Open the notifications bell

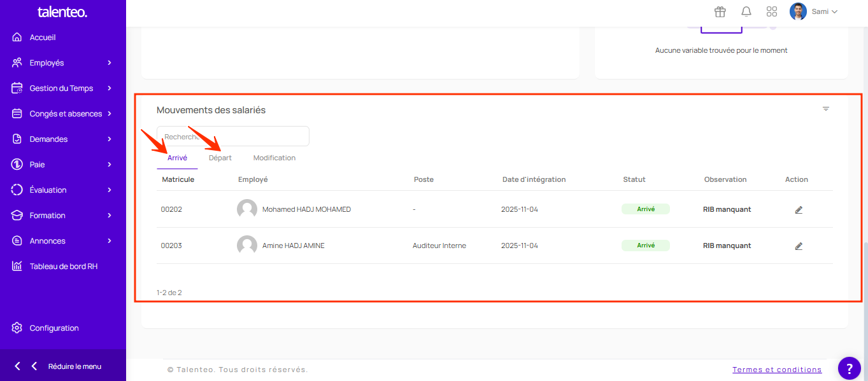tap(746, 11)
